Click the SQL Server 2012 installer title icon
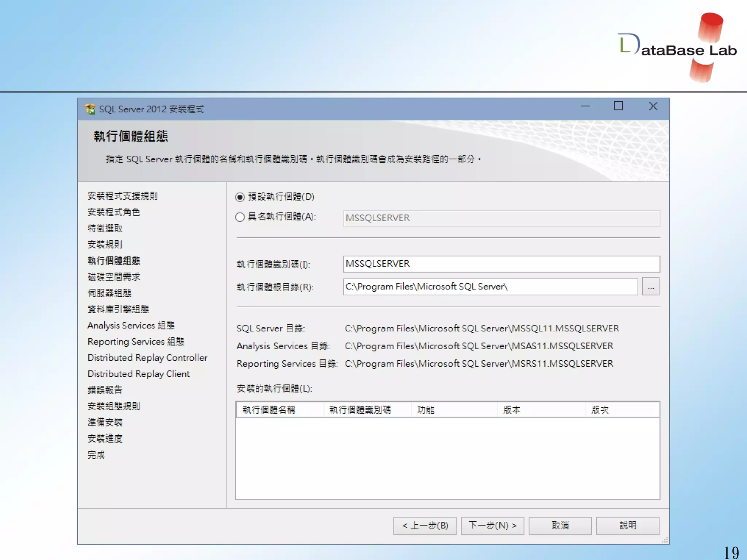747x560 pixels. [90, 109]
